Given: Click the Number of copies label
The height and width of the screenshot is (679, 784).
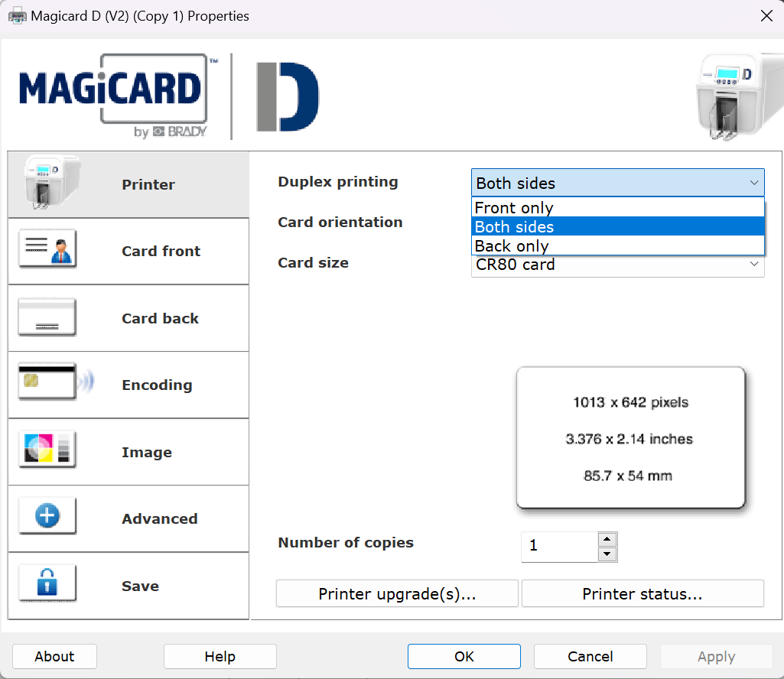Looking at the screenshot, I should [x=346, y=542].
